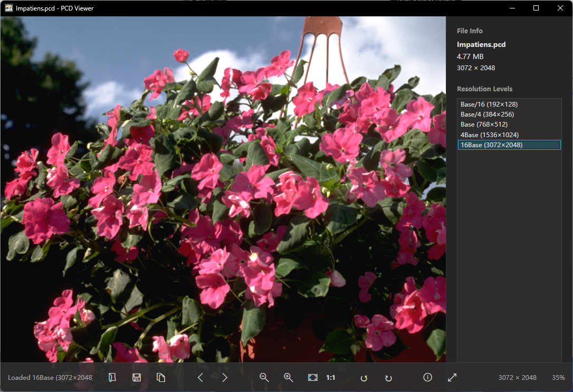Click the PCD Viewer app icon in the title bar
Image resolution: width=573 pixels, height=392 pixels.
tap(9, 8)
